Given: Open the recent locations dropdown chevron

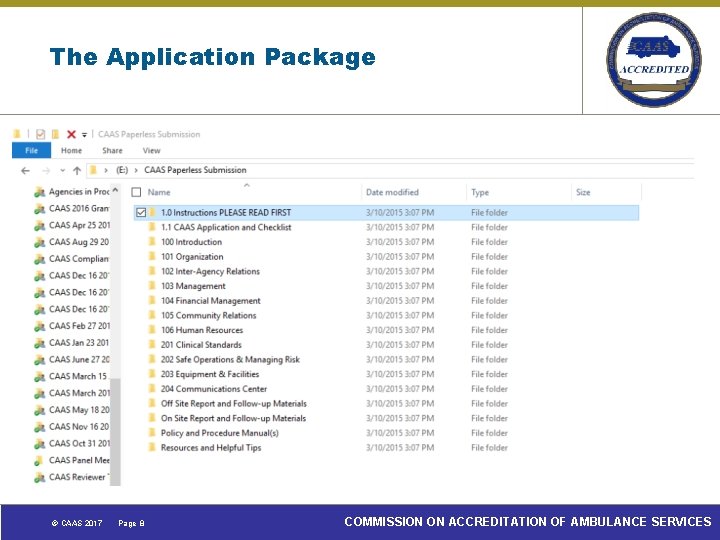Looking at the screenshot, I should (x=62, y=171).
